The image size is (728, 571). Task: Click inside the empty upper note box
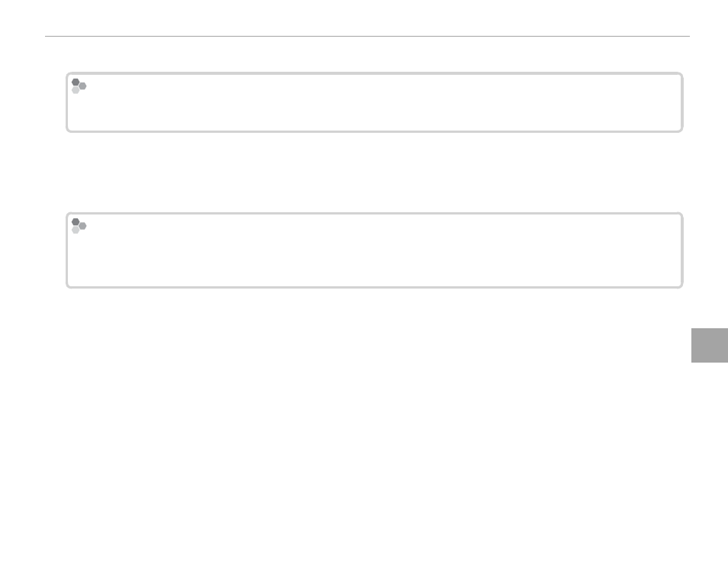pos(374,102)
